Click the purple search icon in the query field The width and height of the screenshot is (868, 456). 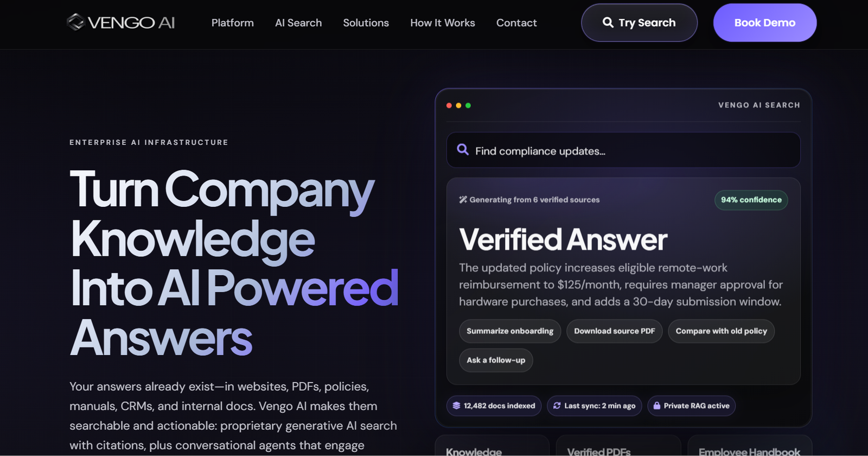click(x=463, y=150)
